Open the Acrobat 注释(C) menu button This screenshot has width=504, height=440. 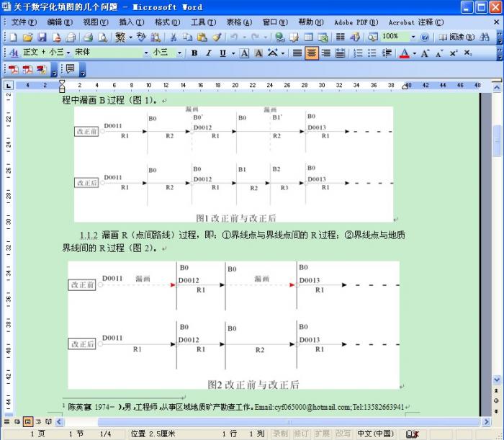(x=416, y=22)
